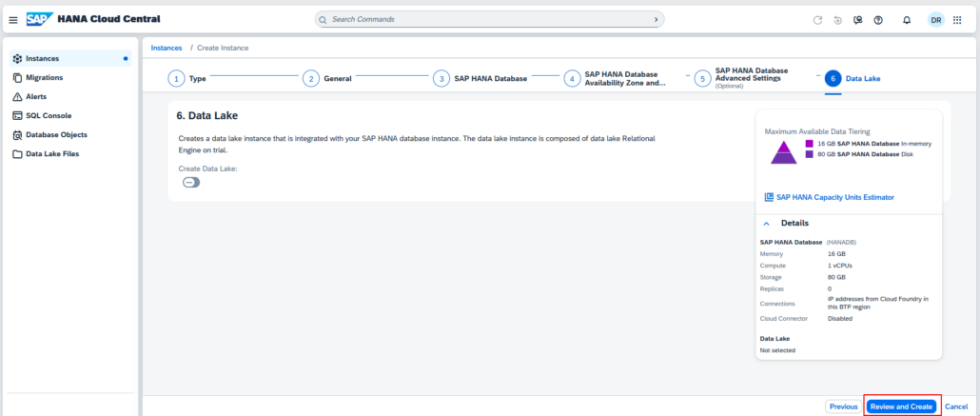Click into the Search Commands field
980x416 pixels.
tap(489, 20)
